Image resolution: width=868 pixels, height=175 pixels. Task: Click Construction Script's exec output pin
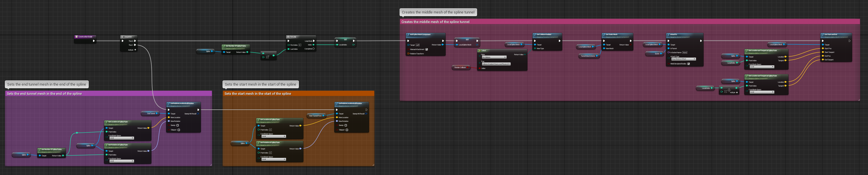coord(94,41)
